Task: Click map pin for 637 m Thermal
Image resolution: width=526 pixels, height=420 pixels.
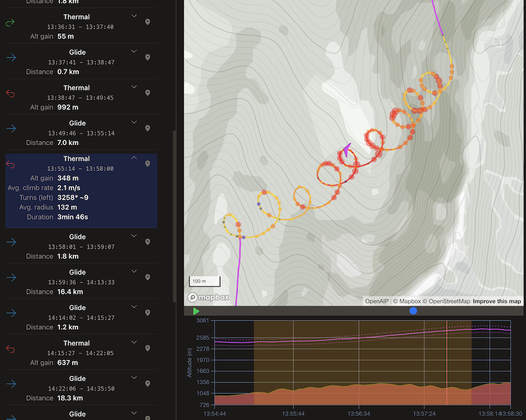Action: [148, 349]
